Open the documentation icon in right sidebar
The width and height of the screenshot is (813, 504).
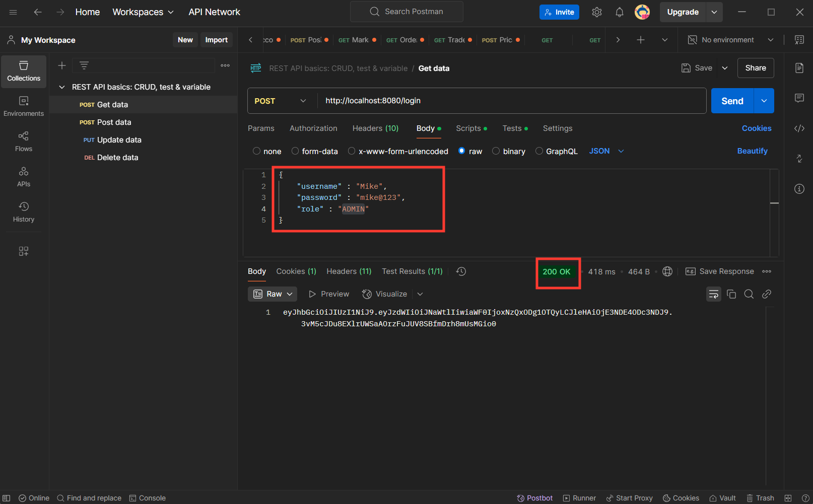tap(799, 68)
